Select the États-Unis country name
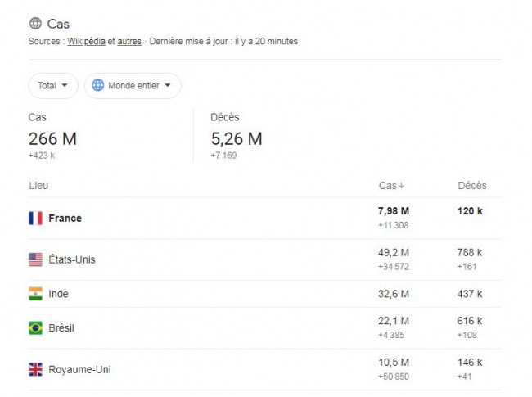The height and width of the screenshot is (397, 532). pyautogui.click(x=72, y=259)
